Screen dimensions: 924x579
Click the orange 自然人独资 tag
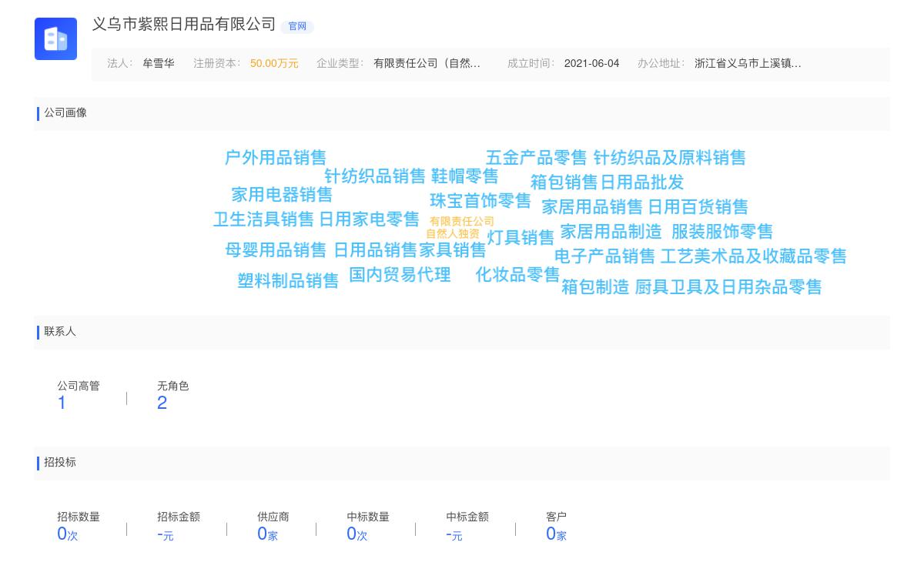pos(453,234)
